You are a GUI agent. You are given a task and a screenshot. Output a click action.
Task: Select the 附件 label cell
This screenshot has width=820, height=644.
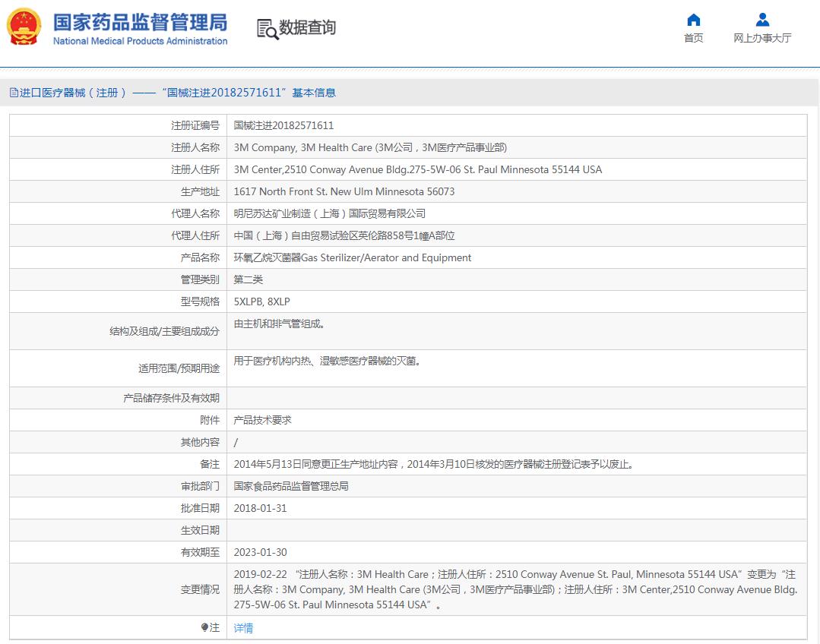[x=119, y=420]
